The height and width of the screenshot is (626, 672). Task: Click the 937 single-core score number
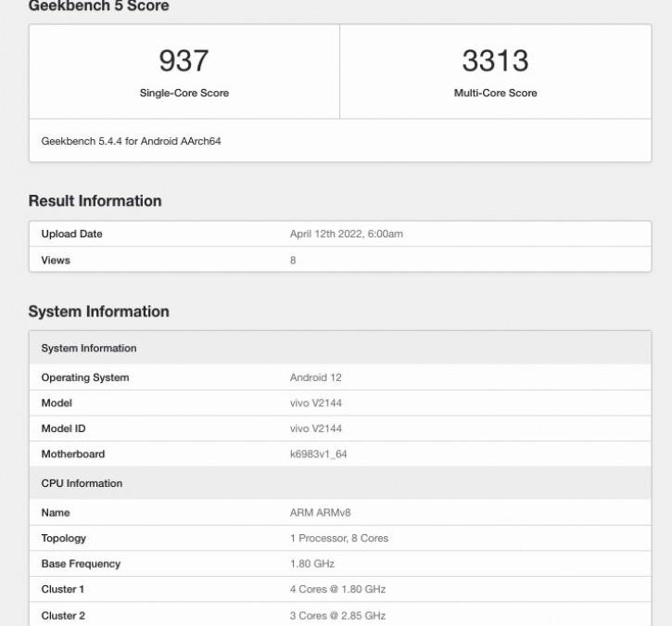[x=184, y=61]
